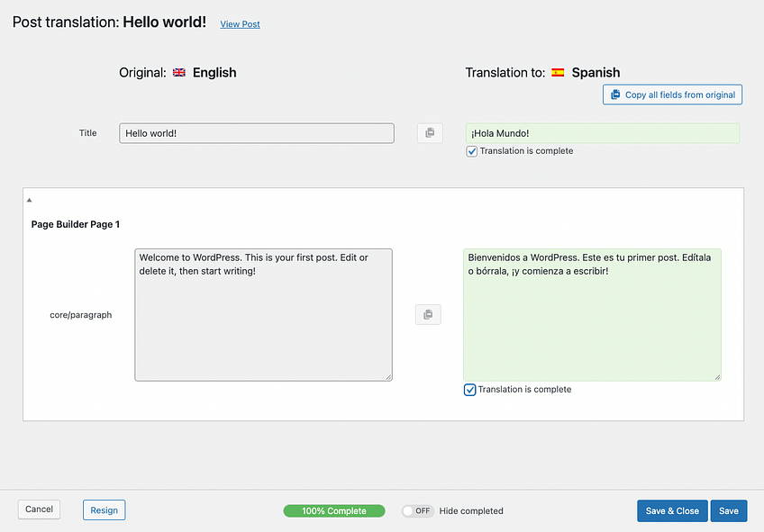Focus the Spanish title field ¡Hola Mundo!
764x532 pixels.
pyautogui.click(x=602, y=133)
